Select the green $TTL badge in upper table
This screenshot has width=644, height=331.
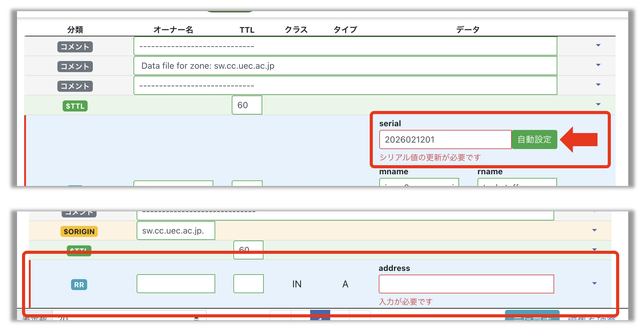click(75, 106)
